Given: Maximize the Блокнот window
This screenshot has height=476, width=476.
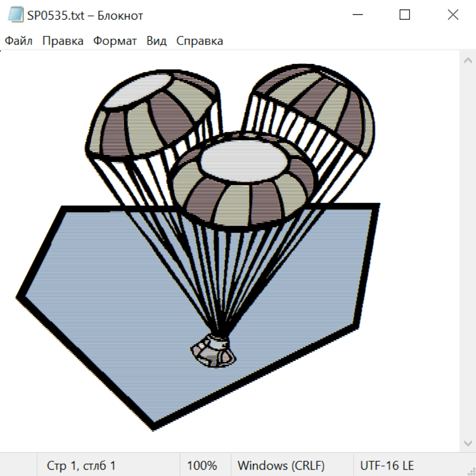Looking at the screenshot, I should pos(405,15).
